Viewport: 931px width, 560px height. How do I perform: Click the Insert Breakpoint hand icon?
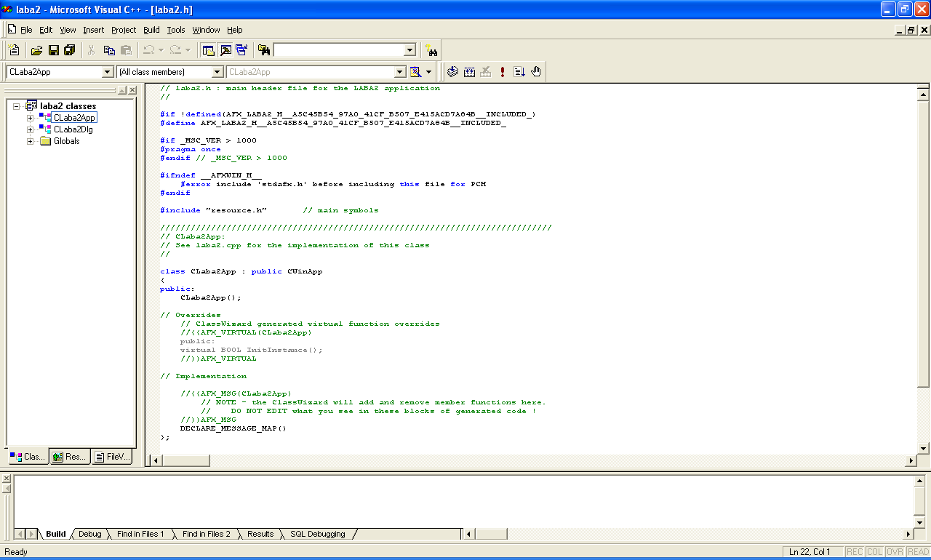(x=536, y=71)
